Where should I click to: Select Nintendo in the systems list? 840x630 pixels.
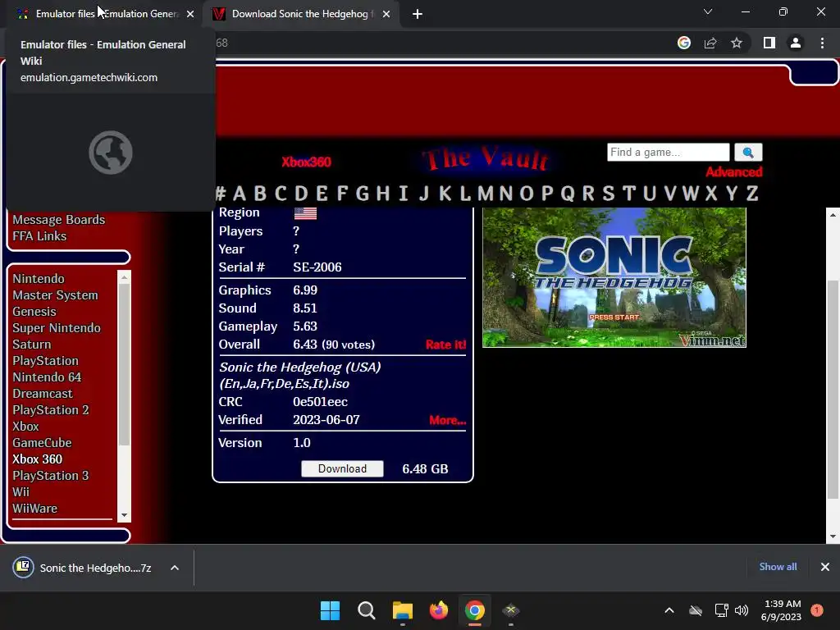click(39, 279)
